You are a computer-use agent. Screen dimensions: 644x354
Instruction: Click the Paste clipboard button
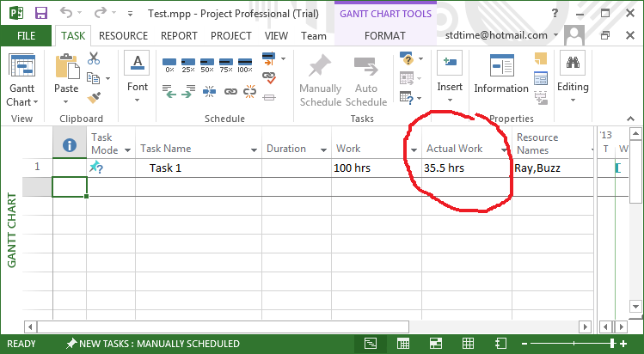coord(67,66)
